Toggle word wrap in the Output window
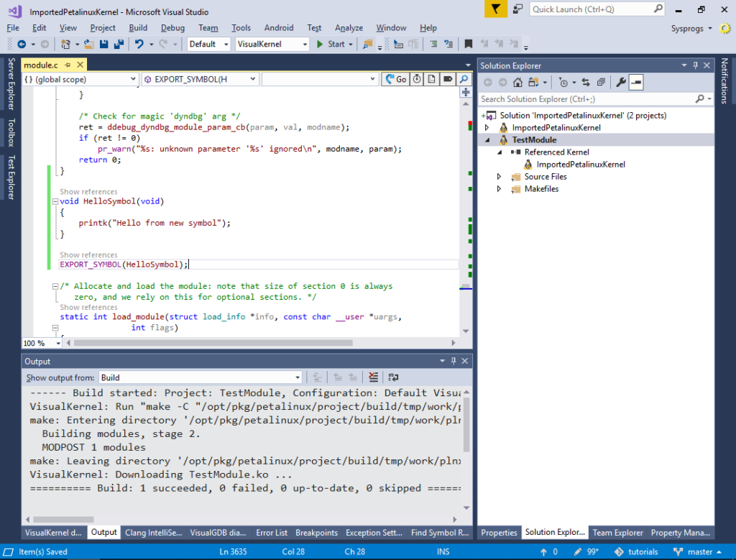The width and height of the screenshot is (736, 560). (391, 377)
